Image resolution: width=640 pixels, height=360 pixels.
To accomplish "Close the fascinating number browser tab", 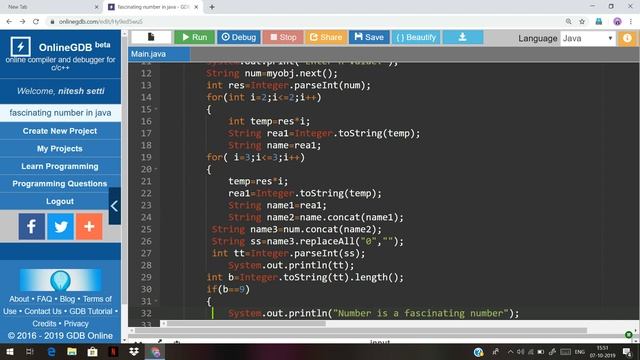I will click(x=196, y=7).
